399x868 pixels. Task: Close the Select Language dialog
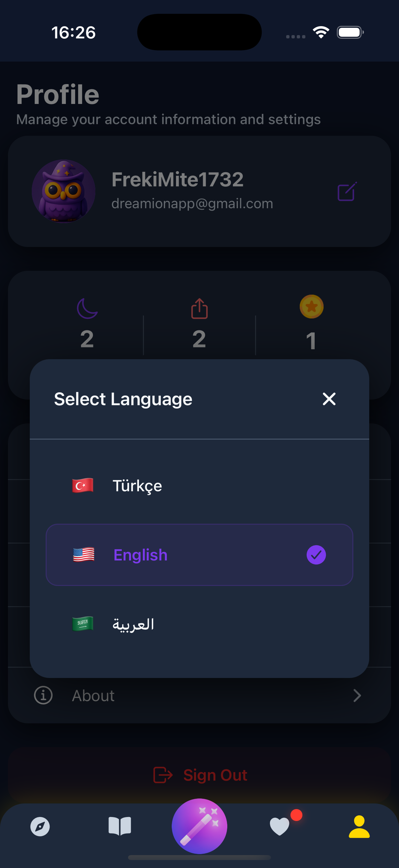click(329, 399)
